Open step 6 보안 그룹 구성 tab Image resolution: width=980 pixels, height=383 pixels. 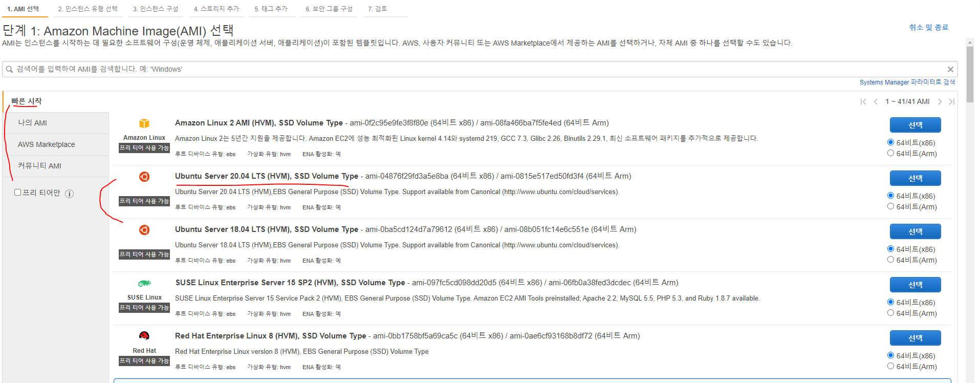(329, 9)
